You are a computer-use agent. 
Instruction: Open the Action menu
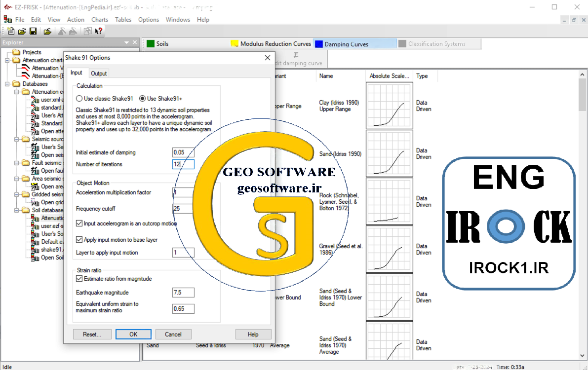tap(76, 20)
